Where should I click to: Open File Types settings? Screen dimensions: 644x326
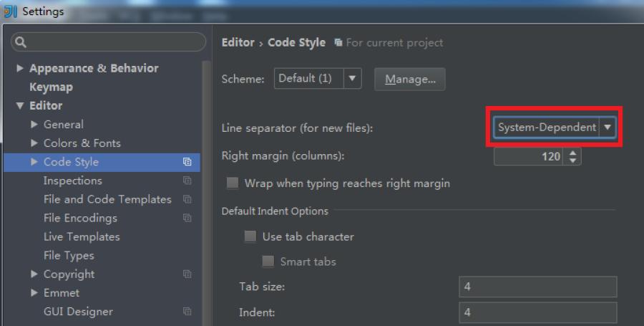pyautogui.click(x=69, y=256)
